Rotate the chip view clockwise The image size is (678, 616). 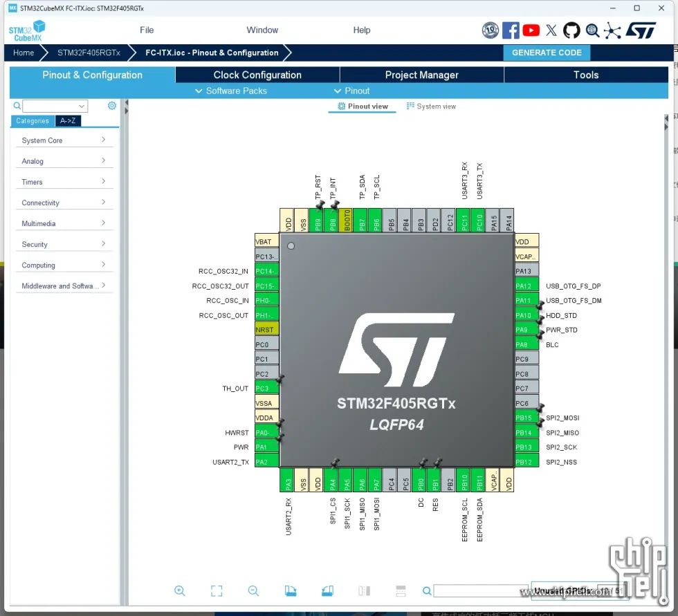coord(291,590)
